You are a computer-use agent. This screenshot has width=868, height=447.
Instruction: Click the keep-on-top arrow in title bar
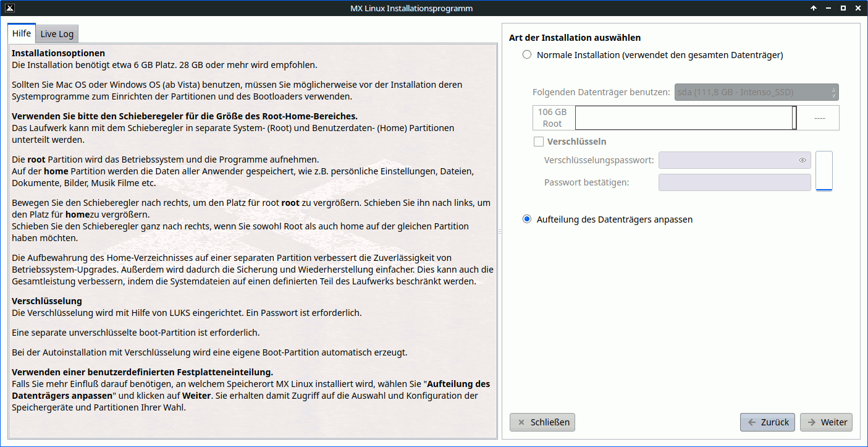coord(814,8)
